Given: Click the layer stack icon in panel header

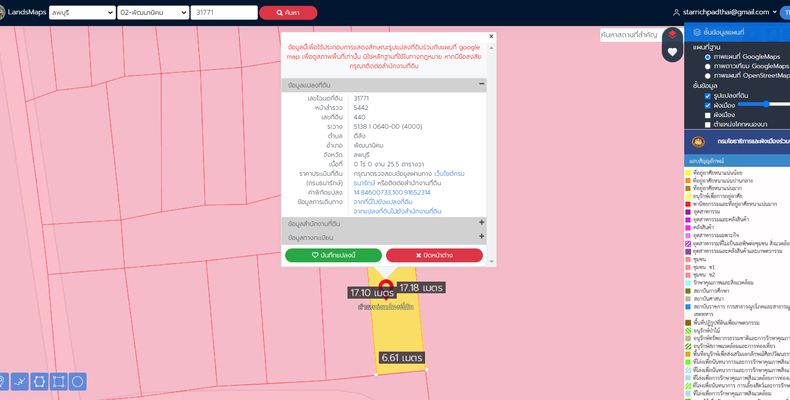Looking at the screenshot, I should [697, 32].
